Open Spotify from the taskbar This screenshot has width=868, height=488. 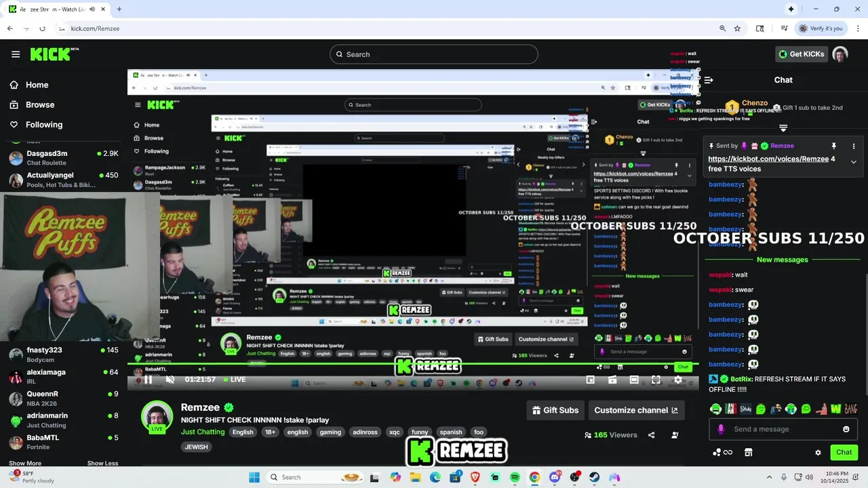click(515, 477)
